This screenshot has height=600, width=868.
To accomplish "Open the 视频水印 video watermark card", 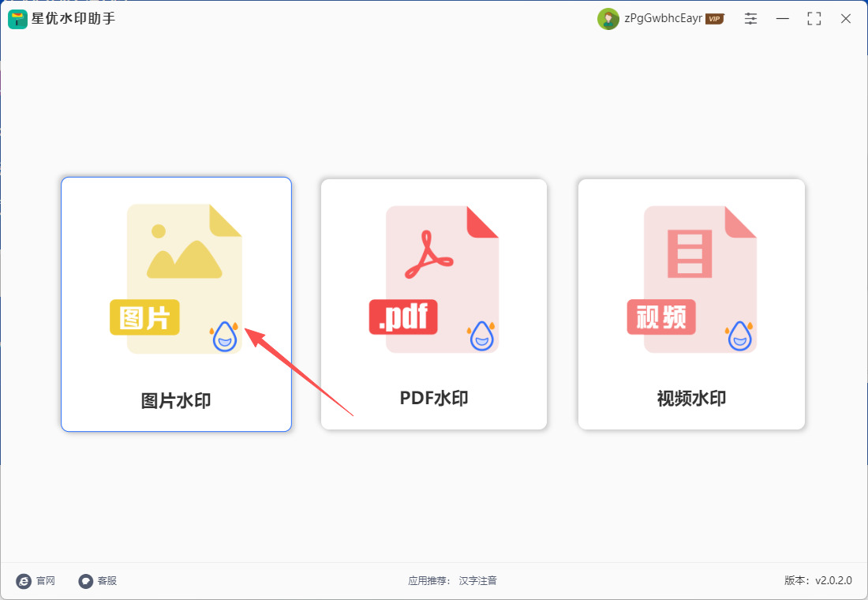I will [691, 304].
